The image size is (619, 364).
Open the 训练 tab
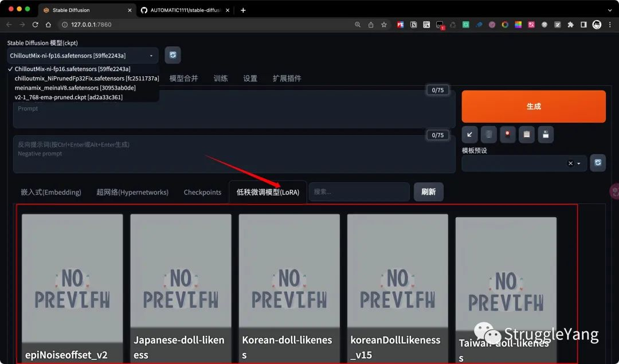220,78
